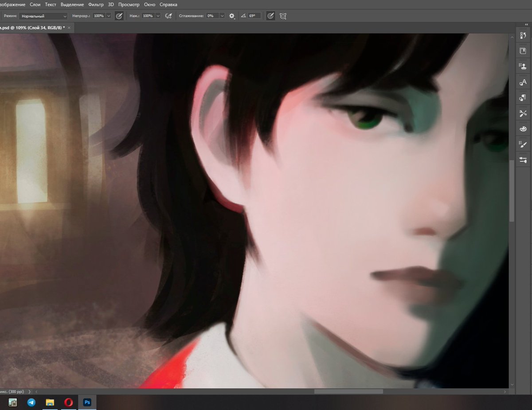
Task: Click the brush angle icon
Action: pyautogui.click(x=243, y=16)
